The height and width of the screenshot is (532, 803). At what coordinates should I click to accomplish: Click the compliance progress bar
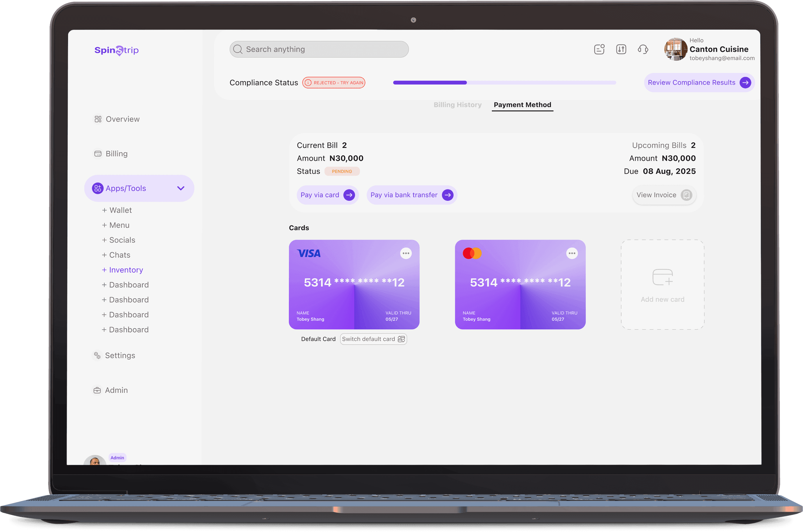tap(504, 83)
